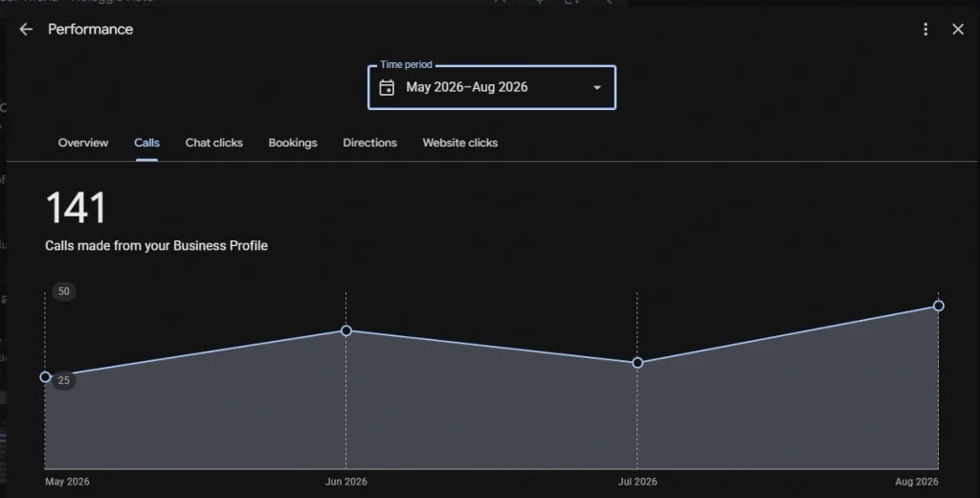Click the 25 axis label badge
The image size is (980, 498).
click(x=64, y=380)
